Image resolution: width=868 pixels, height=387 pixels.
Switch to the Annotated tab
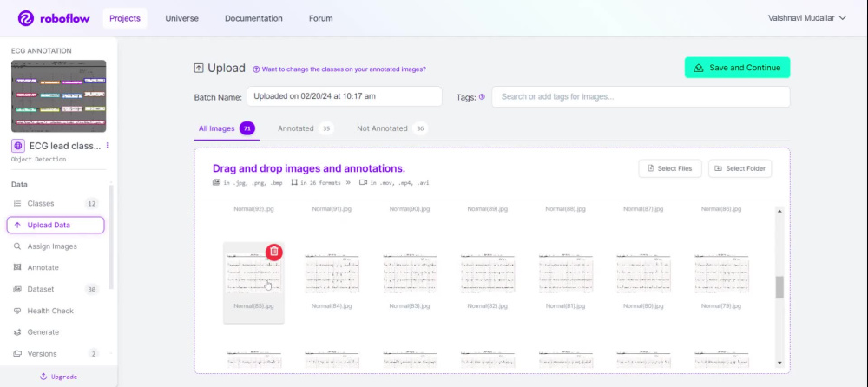(x=305, y=128)
